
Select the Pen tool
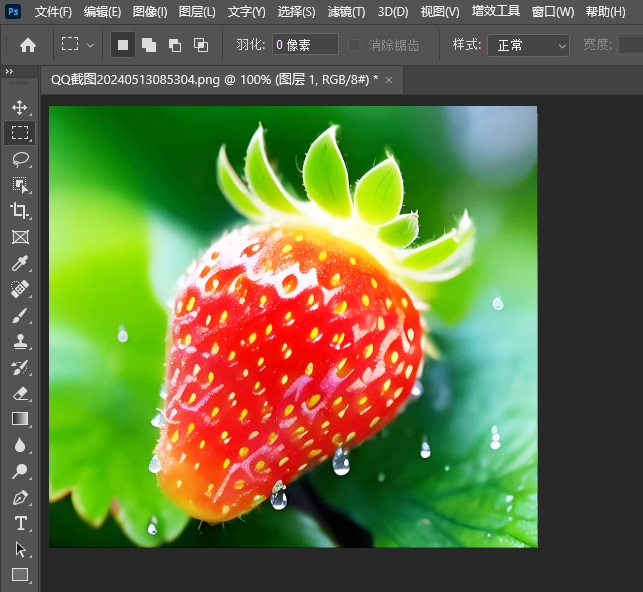pyautogui.click(x=20, y=497)
